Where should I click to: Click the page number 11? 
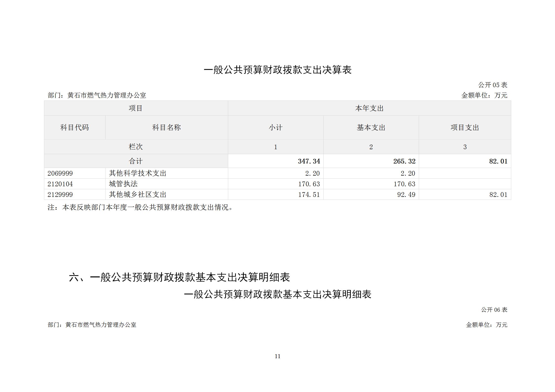[x=277, y=356]
